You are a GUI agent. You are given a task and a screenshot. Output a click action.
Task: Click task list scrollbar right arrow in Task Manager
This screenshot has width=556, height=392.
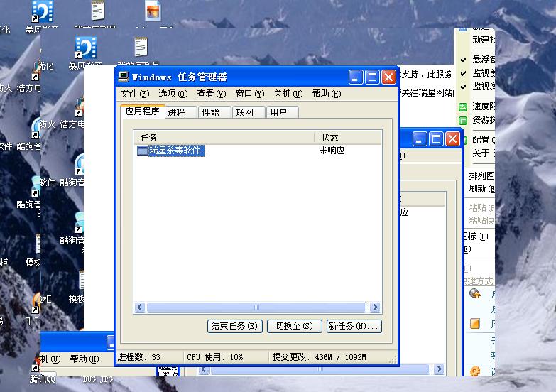(375, 307)
